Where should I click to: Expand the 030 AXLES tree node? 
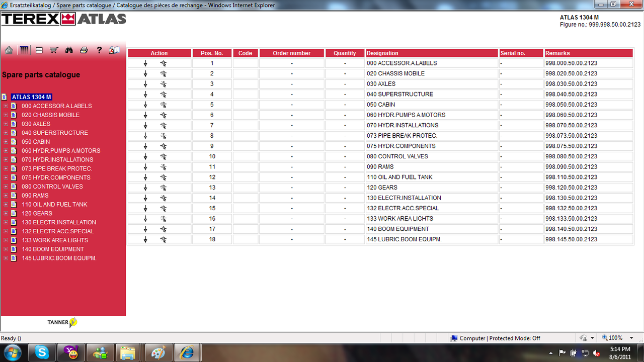point(6,124)
